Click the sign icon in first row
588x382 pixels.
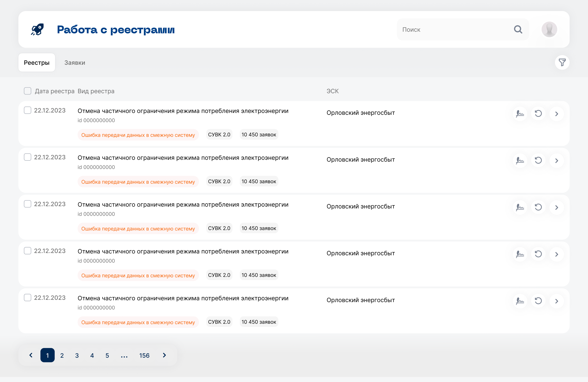point(520,114)
